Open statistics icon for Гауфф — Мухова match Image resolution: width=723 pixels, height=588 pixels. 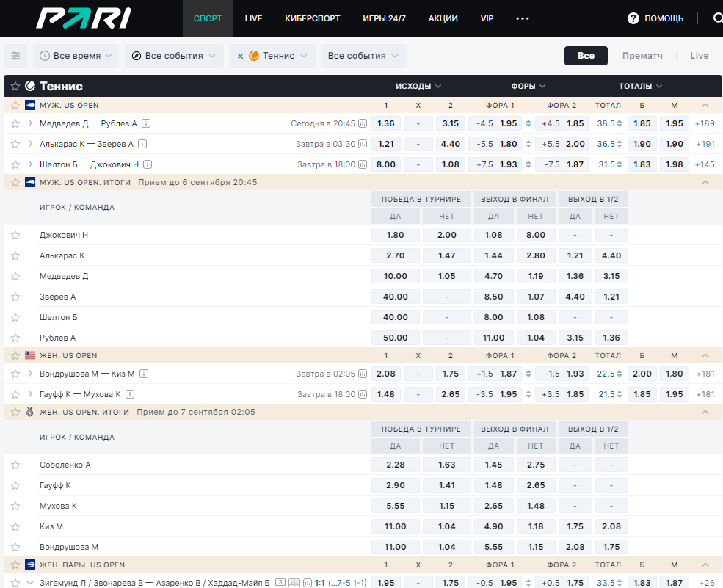pos(363,394)
